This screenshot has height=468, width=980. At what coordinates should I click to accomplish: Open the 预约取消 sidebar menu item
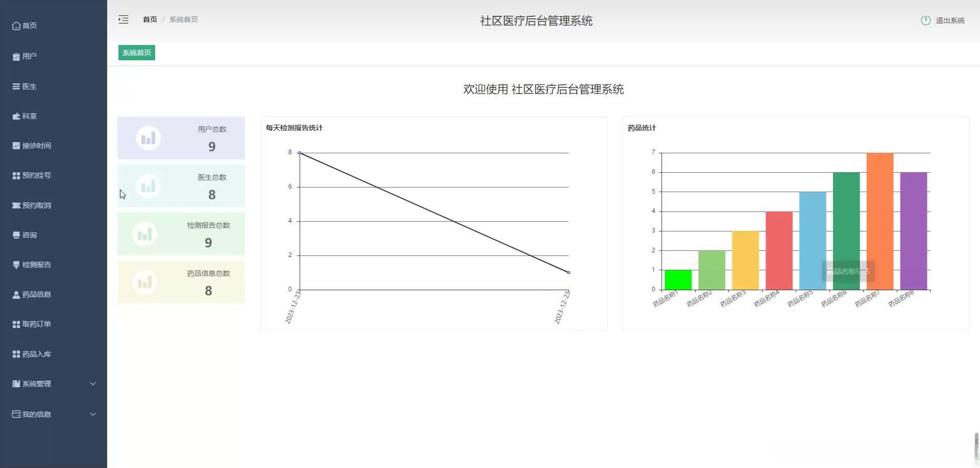pyautogui.click(x=54, y=205)
